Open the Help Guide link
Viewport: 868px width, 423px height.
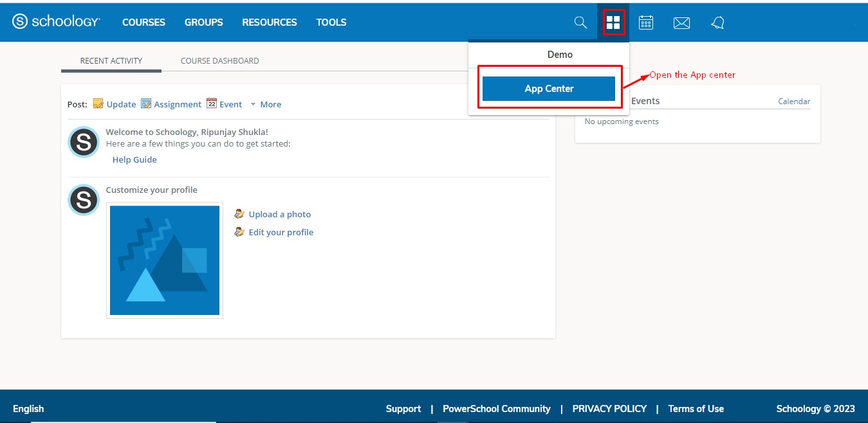[134, 159]
